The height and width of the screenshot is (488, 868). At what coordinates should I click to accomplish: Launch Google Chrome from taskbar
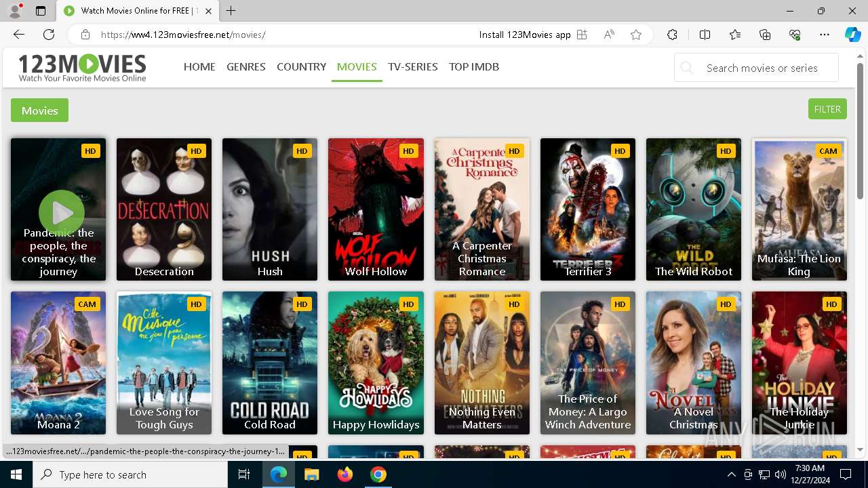pyautogui.click(x=378, y=474)
